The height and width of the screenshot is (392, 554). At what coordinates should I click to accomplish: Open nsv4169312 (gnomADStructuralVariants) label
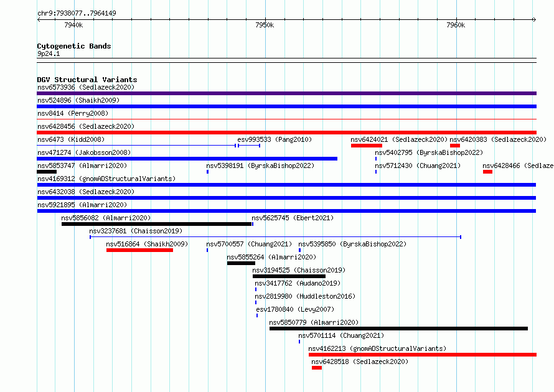click(106, 179)
